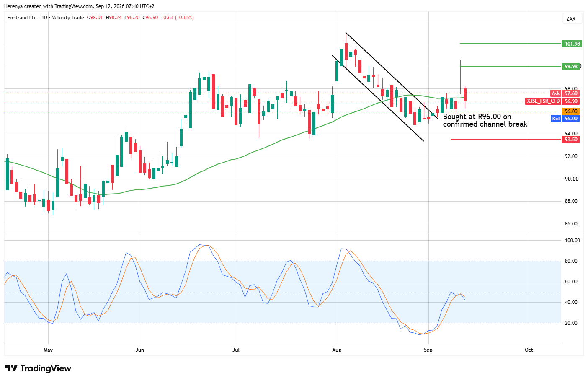Click the 80.00 oscillator level label
This screenshot has height=381, width=588.
pos(572,261)
